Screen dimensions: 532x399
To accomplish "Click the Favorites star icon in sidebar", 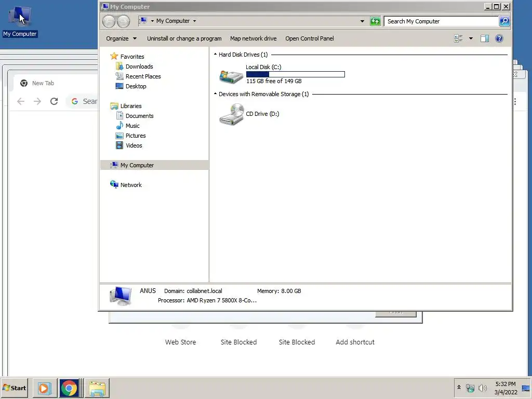I will [x=114, y=56].
